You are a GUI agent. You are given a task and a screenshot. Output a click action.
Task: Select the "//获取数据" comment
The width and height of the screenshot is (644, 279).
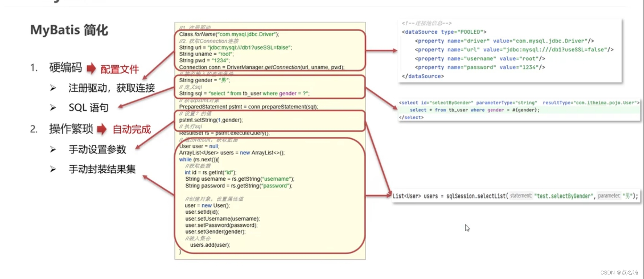197,166
